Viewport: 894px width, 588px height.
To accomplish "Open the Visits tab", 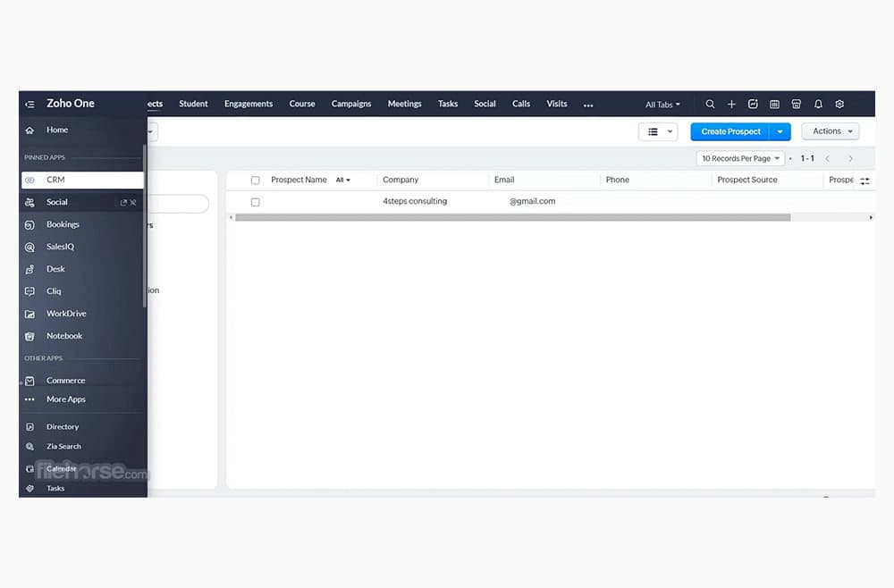I will (557, 104).
